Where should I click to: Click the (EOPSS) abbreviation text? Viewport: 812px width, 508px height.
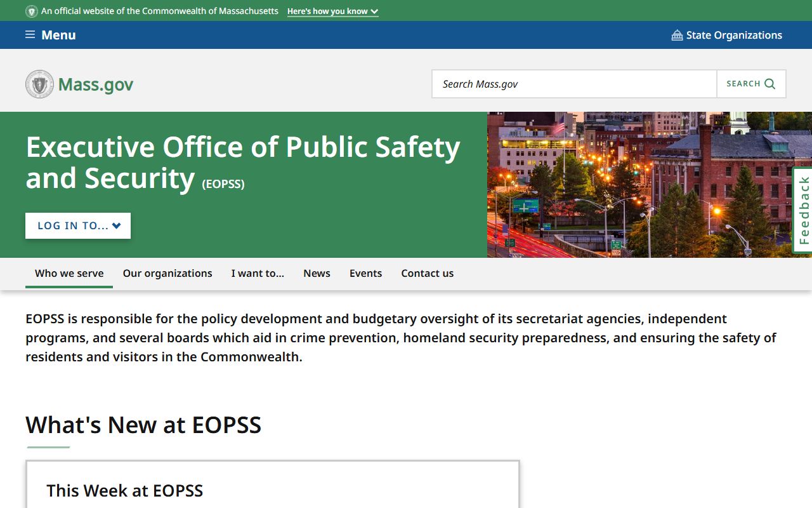tap(223, 184)
